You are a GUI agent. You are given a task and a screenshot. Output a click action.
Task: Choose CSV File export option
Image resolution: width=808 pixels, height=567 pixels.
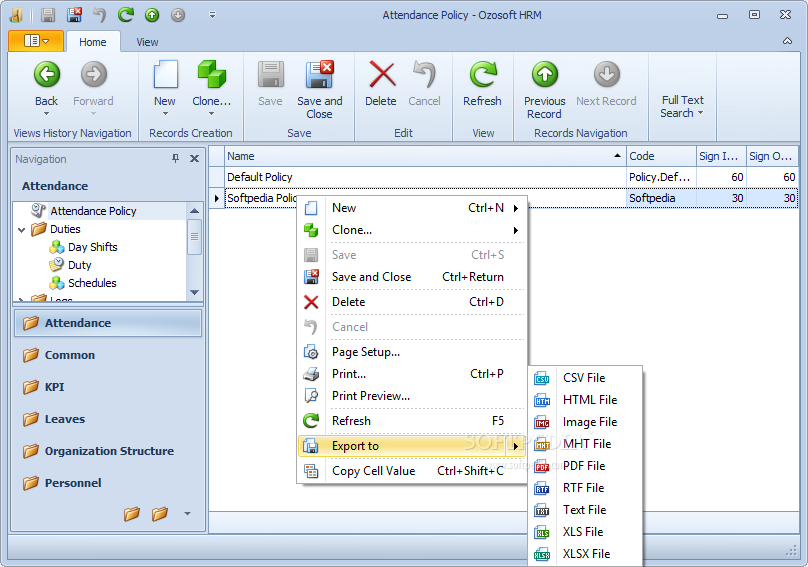pyautogui.click(x=585, y=378)
